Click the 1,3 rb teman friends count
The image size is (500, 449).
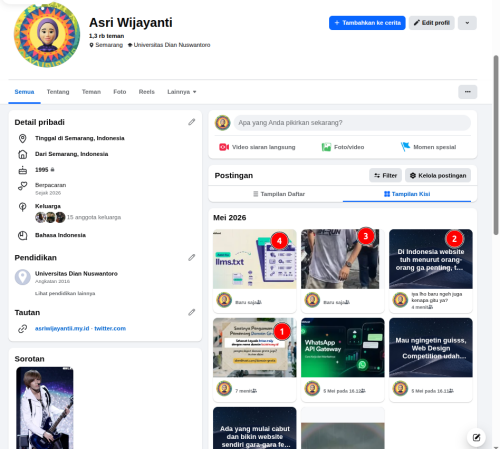coord(106,36)
